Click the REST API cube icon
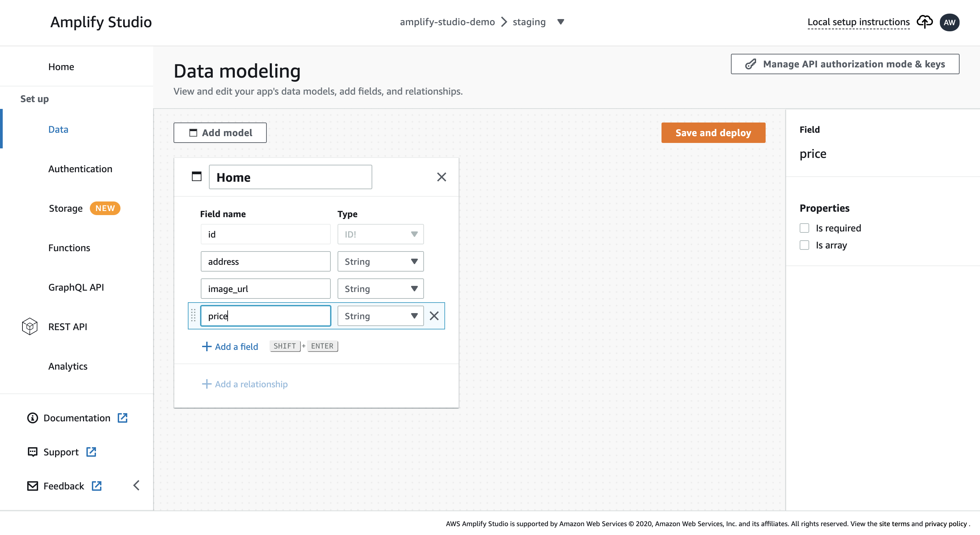 click(x=30, y=326)
